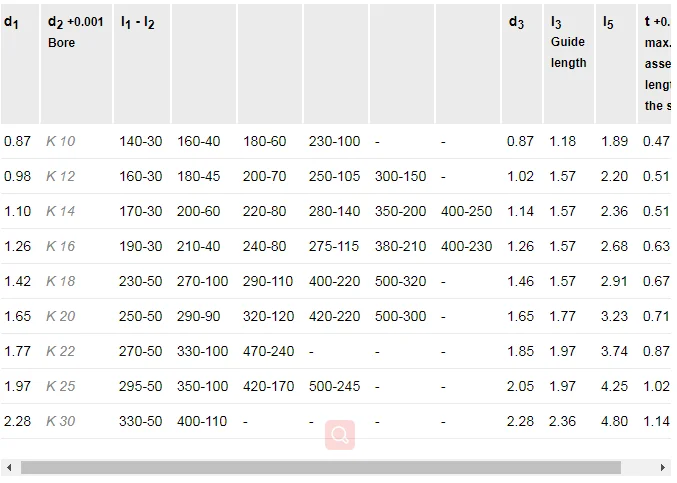The image size is (677, 483).
Task: Click the d3 column header
Action: [516, 22]
